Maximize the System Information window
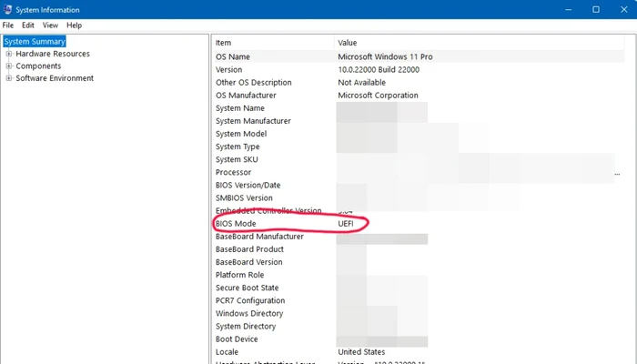637x364 pixels. (596, 9)
